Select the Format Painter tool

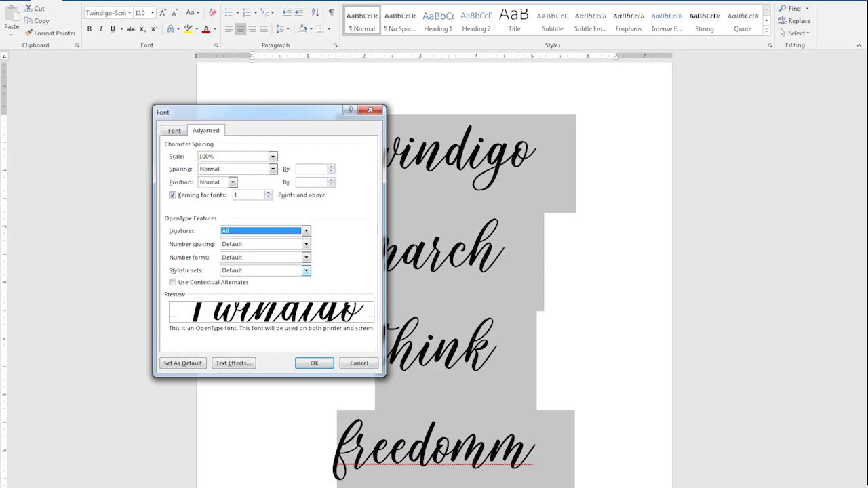tap(51, 33)
